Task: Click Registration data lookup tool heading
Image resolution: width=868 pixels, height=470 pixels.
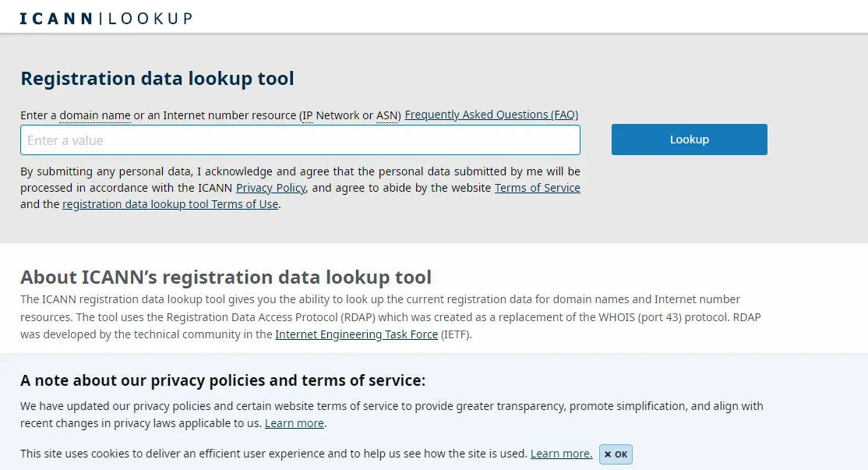Action: 157,79
